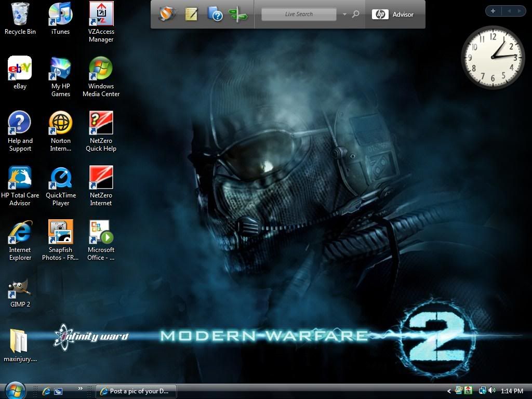Open NetZero Internet shortcut
The image size is (532, 399).
(x=101, y=186)
